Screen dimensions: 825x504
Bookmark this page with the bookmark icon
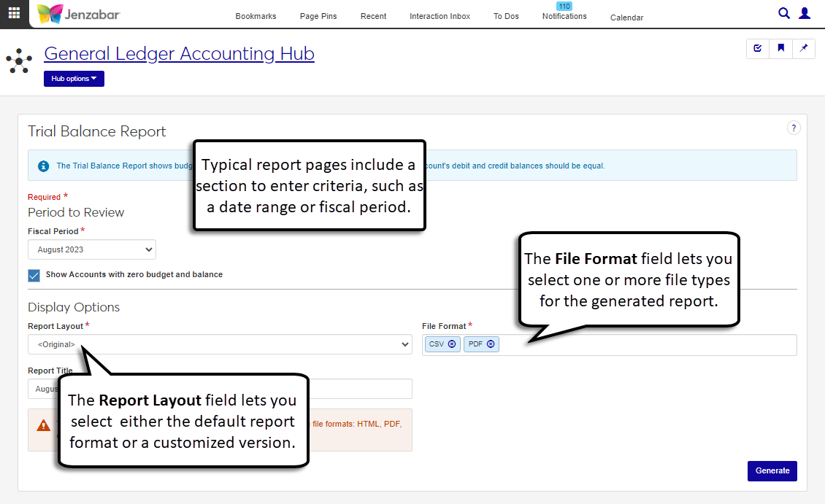[x=780, y=48]
